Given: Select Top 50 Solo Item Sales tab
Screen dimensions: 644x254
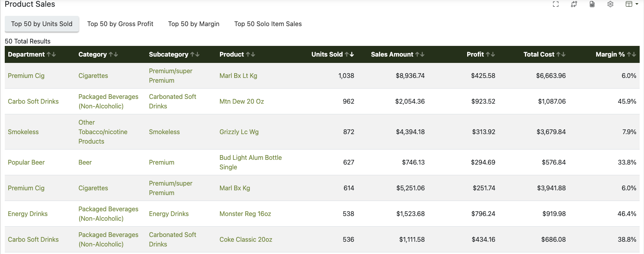Looking at the screenshot, I should (x=268, y=24).
